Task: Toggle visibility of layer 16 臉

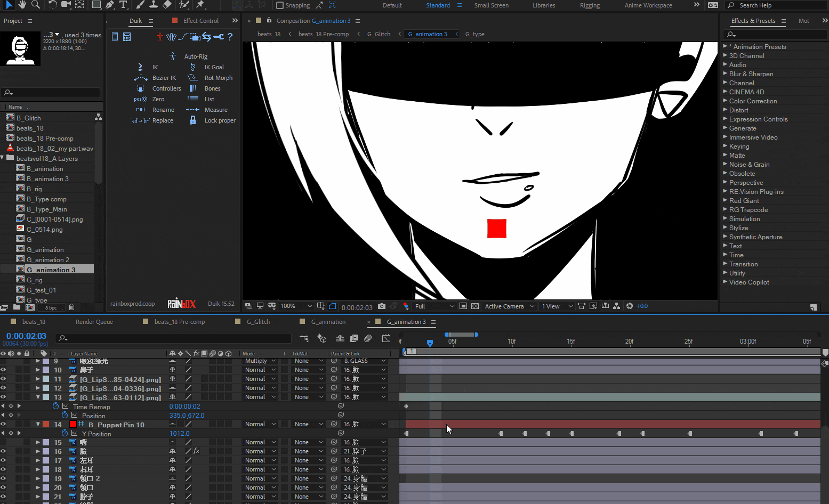Action: pyautogui.click(x=3, y=451)
